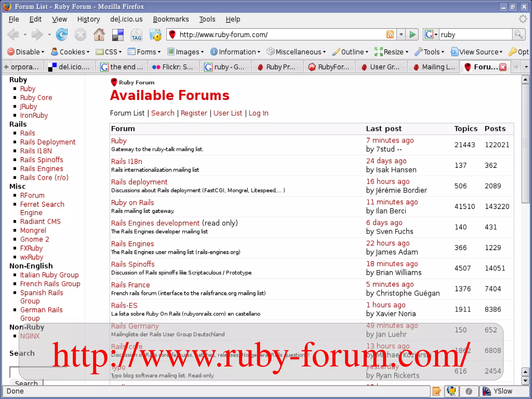
Task: Switch to the Flickr tab
Action: 173,67
